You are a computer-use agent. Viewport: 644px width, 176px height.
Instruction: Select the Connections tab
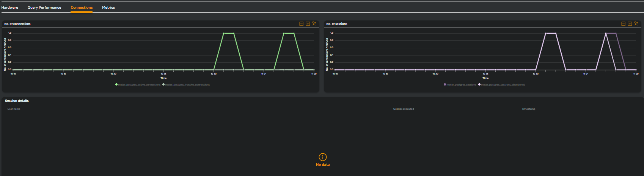tap(82, 8)
